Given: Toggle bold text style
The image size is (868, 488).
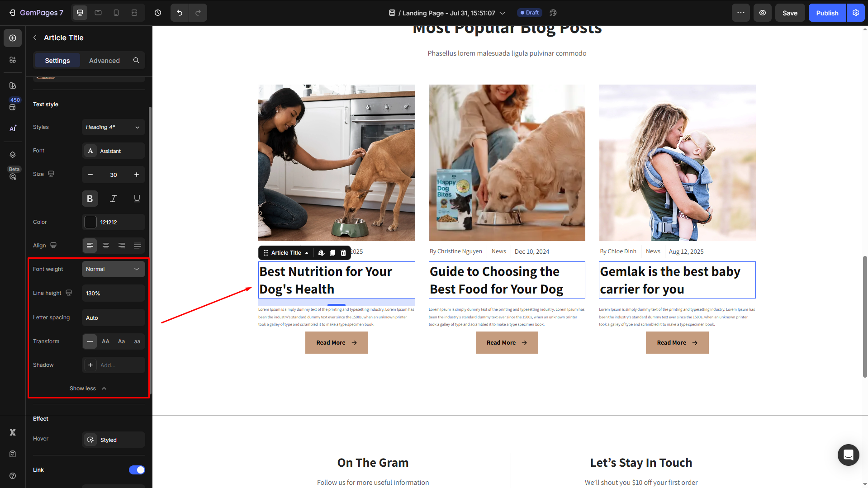Looking at the screenshot, I should click(x=90, y=199).
